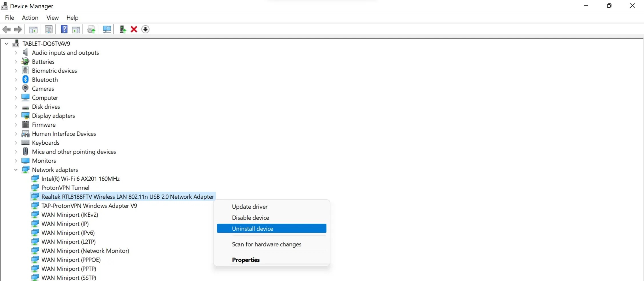Collapse the Network adapters category

click(16, 170)
